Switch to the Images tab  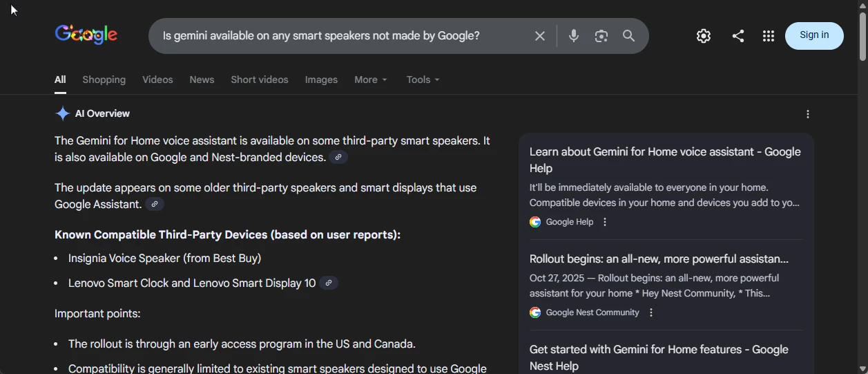321,80
